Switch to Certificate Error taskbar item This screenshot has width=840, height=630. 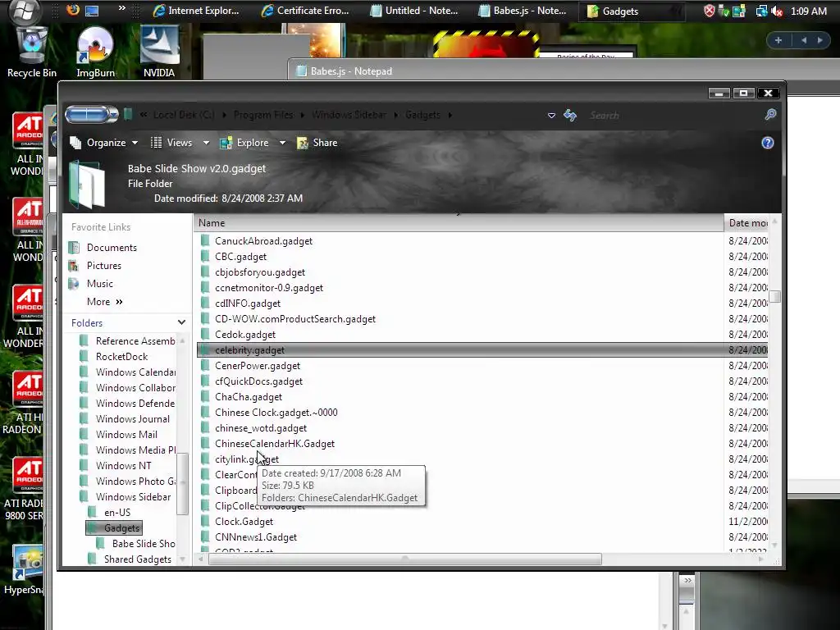(305, 11)
